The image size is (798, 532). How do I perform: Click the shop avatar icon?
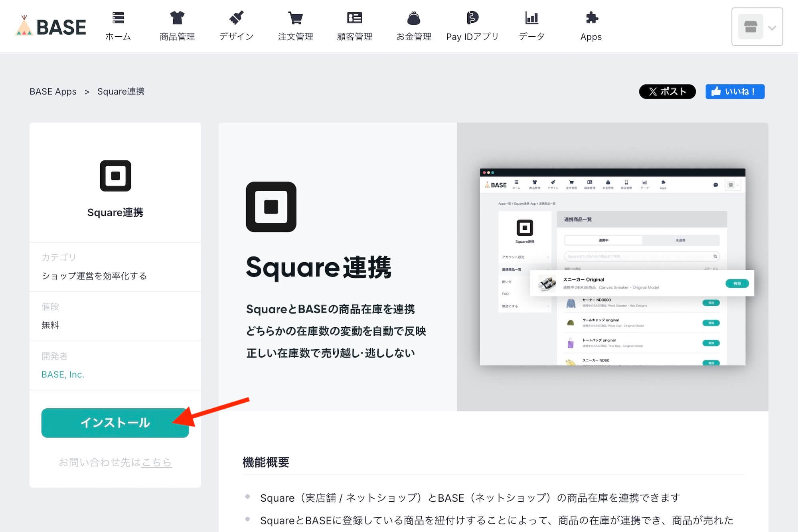tap(750, 27)
